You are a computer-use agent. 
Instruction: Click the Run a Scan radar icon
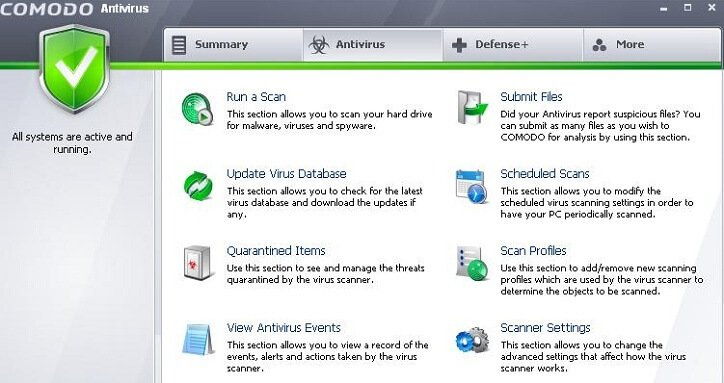pos(197,109)
